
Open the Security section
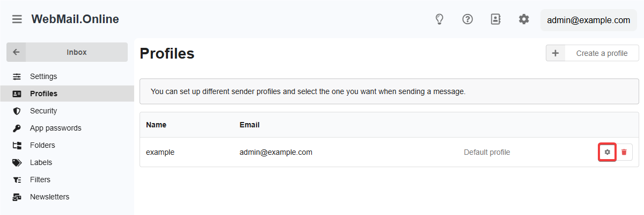pyautogui.click(x=43, y=111)
